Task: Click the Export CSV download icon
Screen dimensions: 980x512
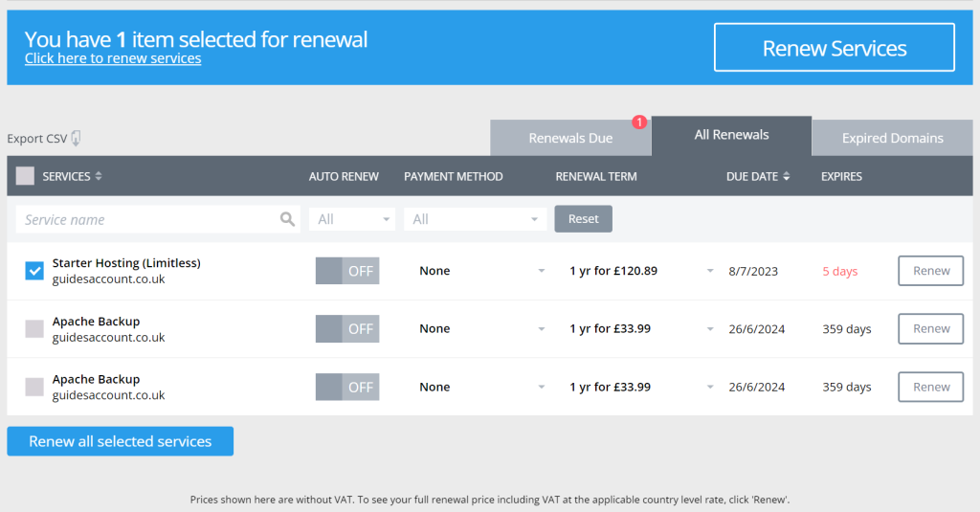Action: [76, 138]
